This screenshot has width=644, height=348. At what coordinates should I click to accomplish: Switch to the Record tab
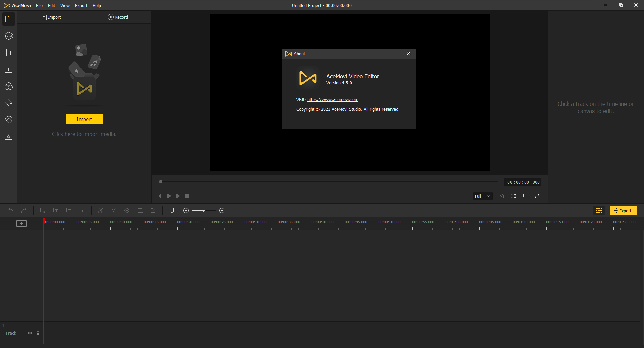point(118,17)
